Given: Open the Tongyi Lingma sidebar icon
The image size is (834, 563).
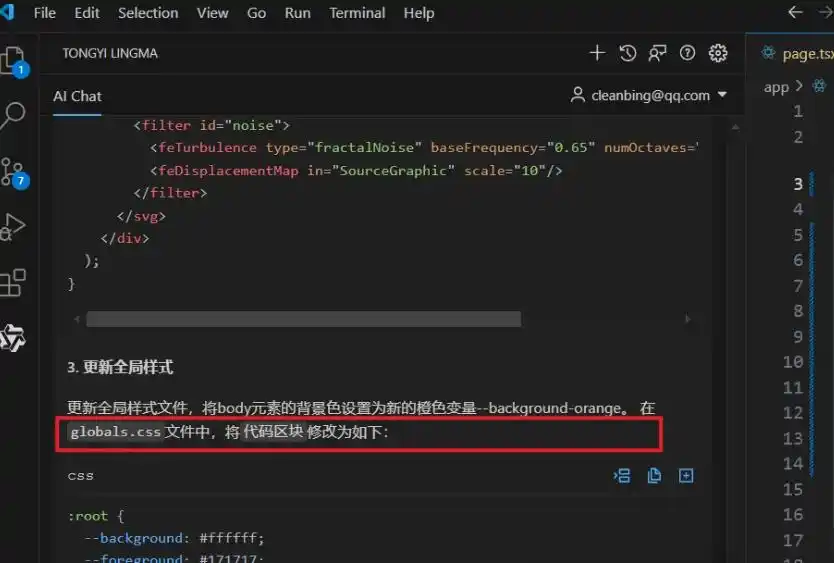Looking at the screenshot, I should coord(13,339).
